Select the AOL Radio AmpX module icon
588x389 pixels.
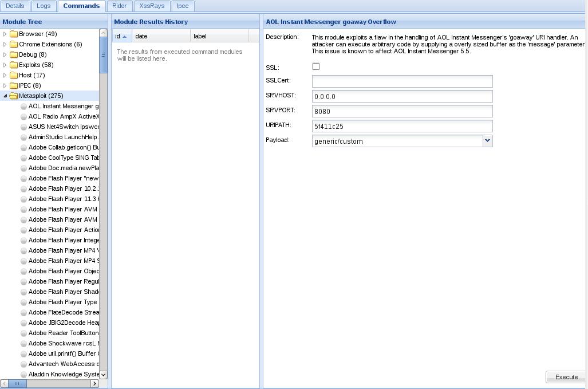tap(23, 117)
